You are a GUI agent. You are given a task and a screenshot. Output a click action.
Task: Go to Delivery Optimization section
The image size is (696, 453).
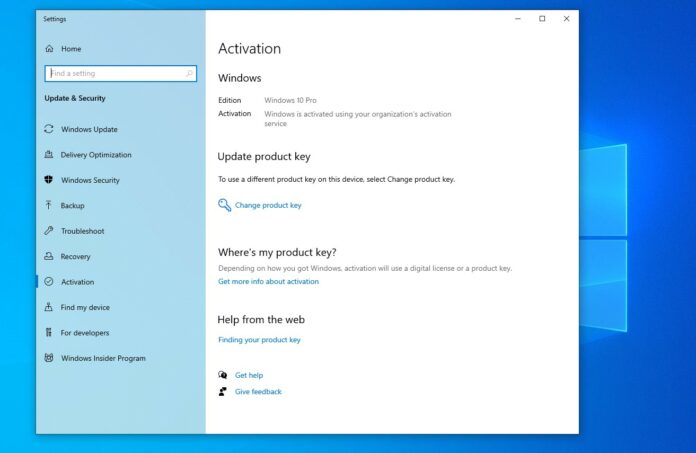pyautogui.click(x=96, y=155)
